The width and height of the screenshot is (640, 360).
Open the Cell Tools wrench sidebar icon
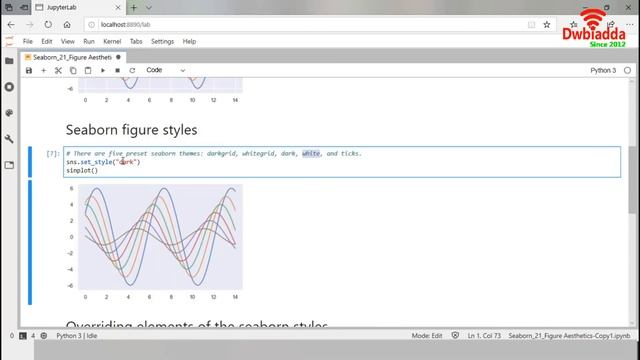tap(9, 139)
